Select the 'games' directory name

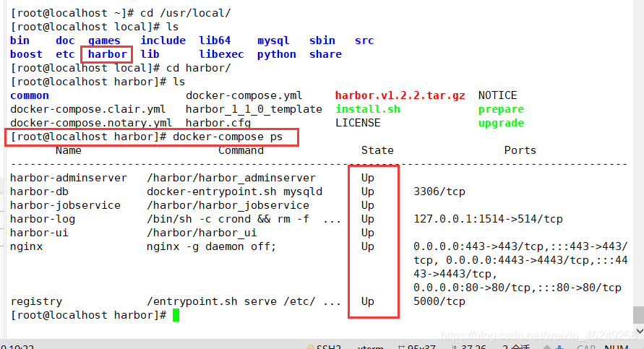point(104,40)
